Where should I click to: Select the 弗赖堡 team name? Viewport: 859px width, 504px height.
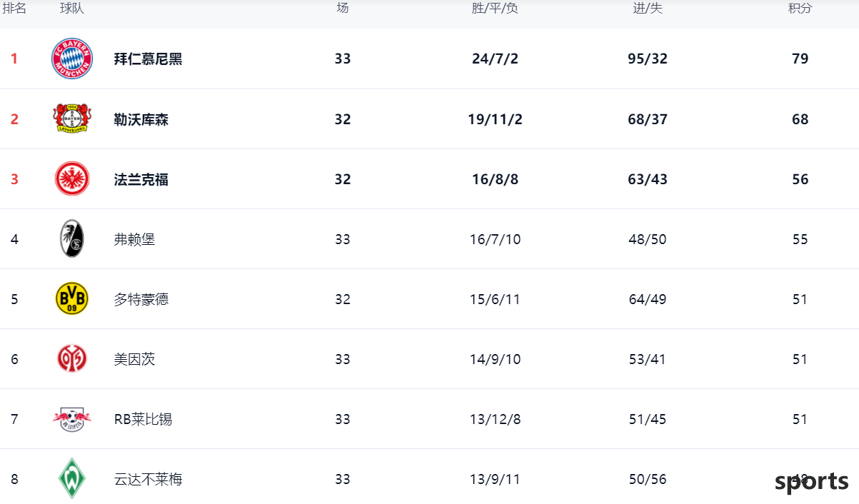pyautogui.click(x=134, y=238)
